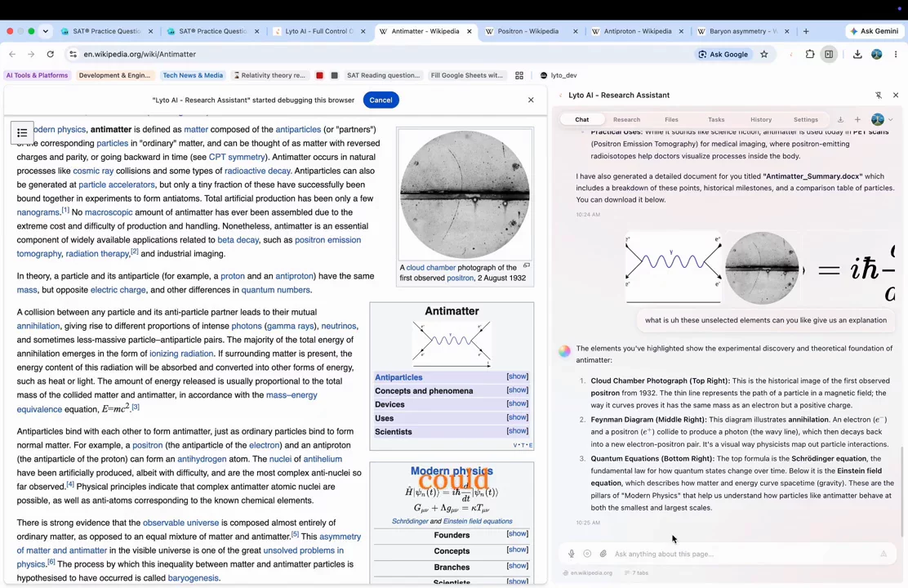Image resolution: width=908 pixels, height=588 pixels.
Task: Toggle the browser side panel icon
Action: click(829, 54)
